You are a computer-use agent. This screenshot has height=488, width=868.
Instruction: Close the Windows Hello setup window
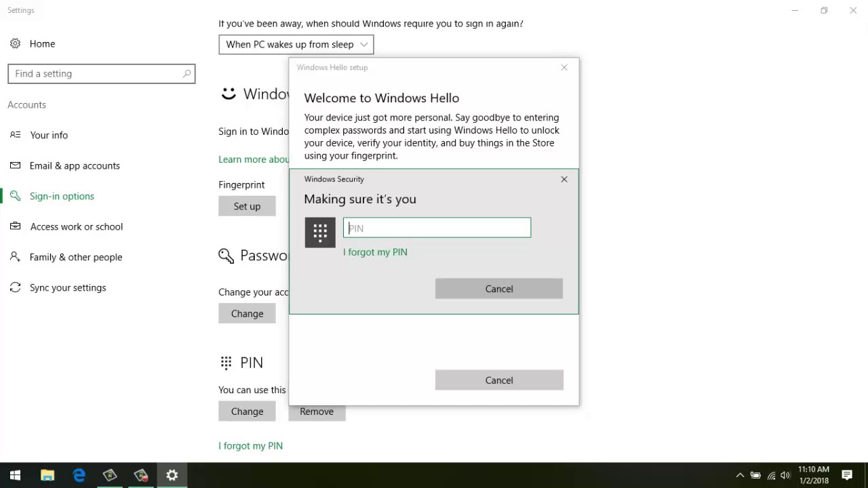564,67
